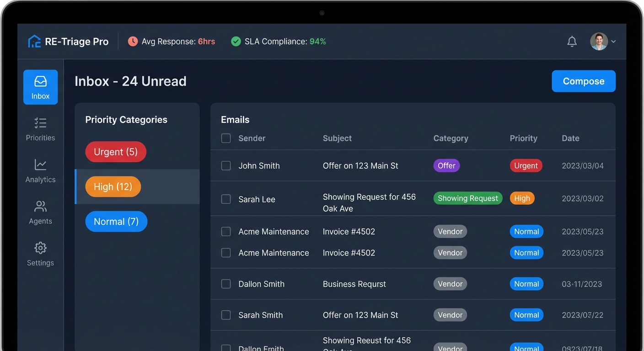Check the John Smith email checkbox

[226, 166]
